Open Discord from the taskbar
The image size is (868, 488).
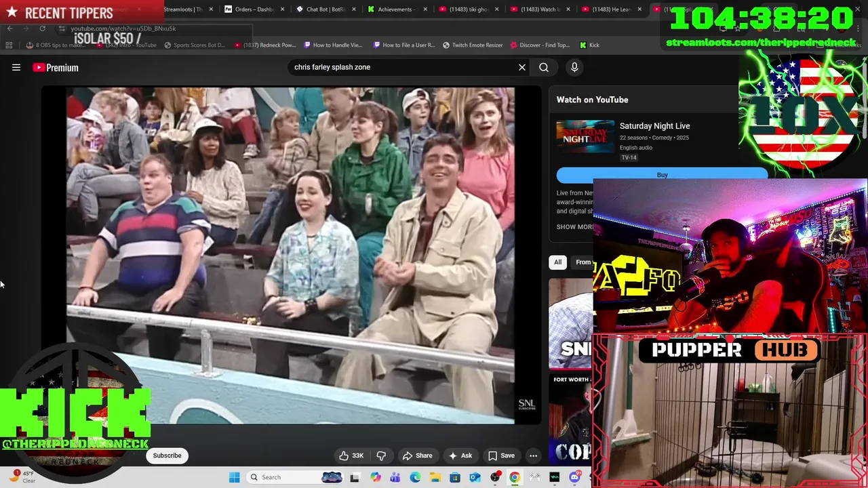click(575, 477)
